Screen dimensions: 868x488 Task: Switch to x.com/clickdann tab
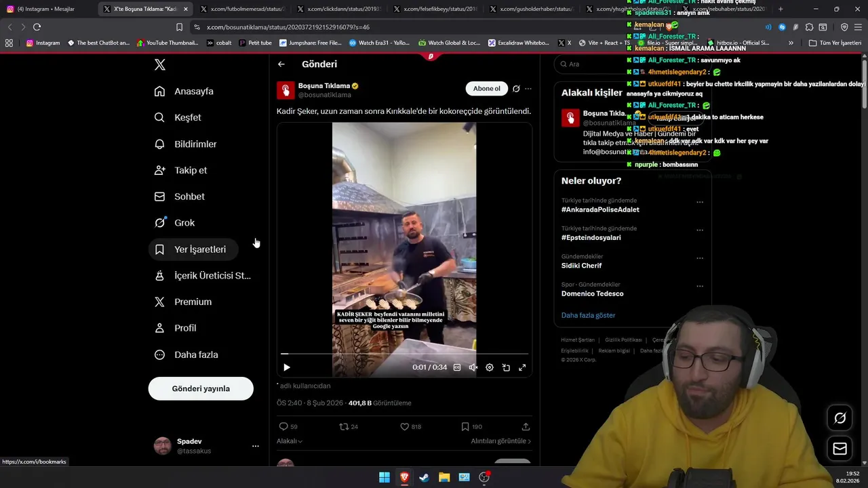click(339, 9)
